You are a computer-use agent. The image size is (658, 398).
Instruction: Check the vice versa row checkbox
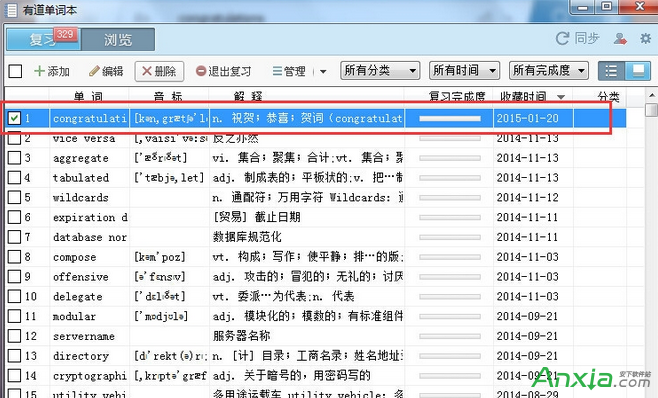click(x=14, y=138)
